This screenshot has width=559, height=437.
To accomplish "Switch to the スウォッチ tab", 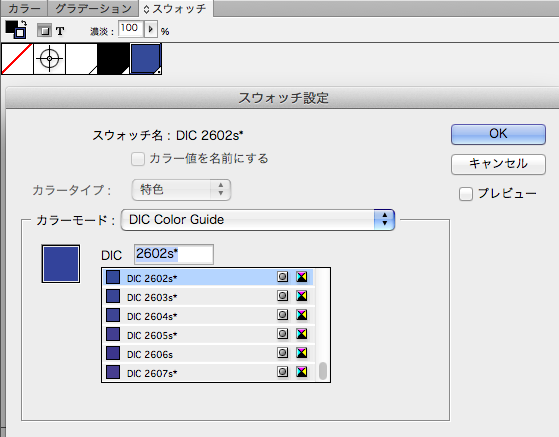I will tap(176, 8).
